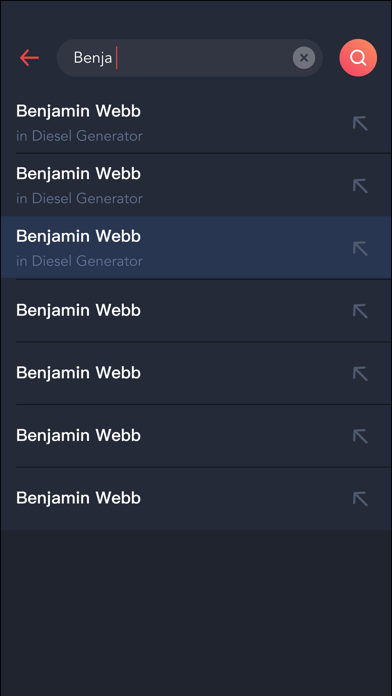Pick the fifth Benjamin Webb result
The width and height of the screenshot is (392, 696).
coord(196,373)
